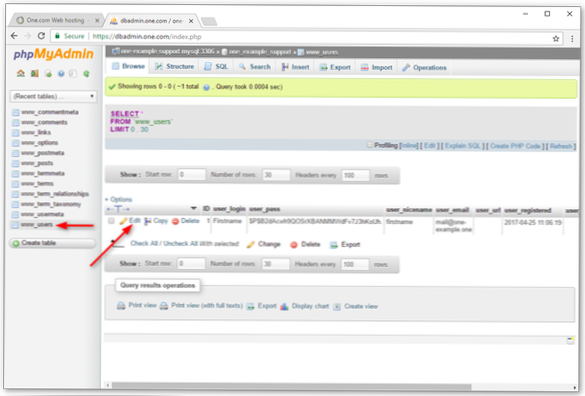
Task: Click the Display chart bar icon
Action: (284, 306)
